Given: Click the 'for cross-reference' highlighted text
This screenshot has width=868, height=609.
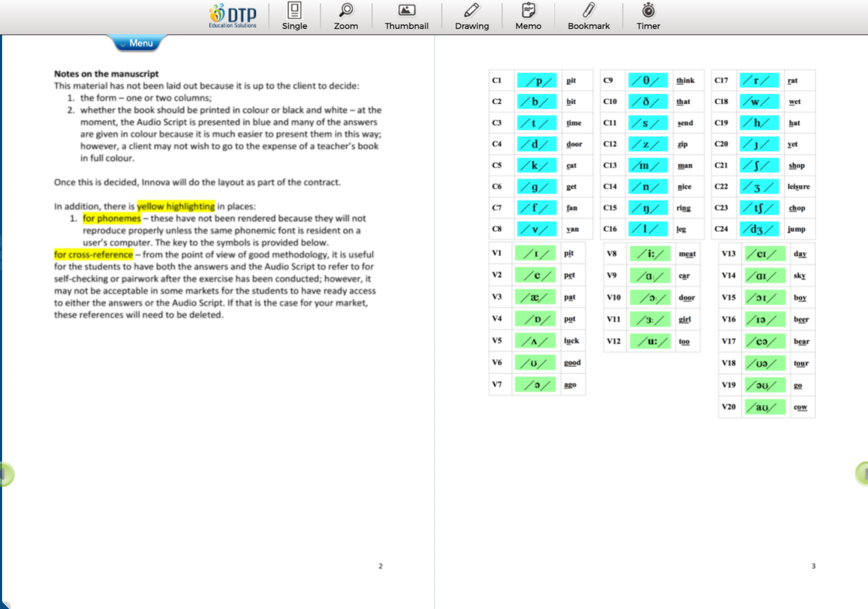Looking at the screenshot, I should coord(93,255).
